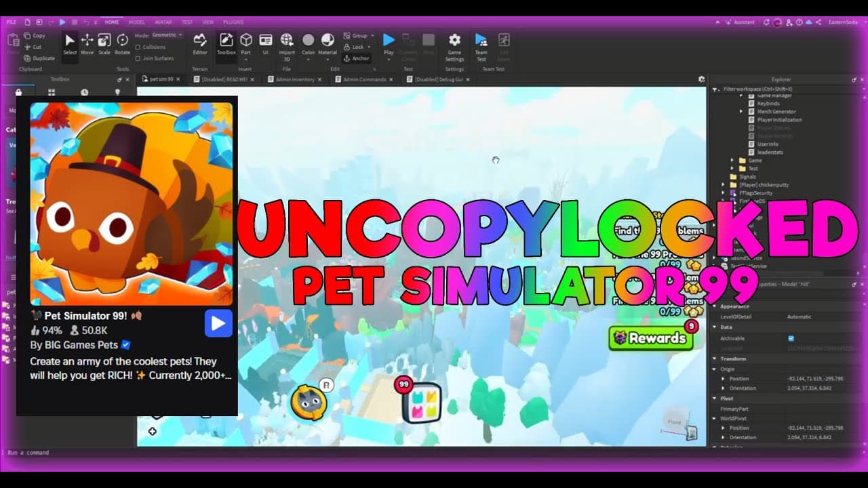Open the Assistant
This screenshot has width=868, height=488.
pyautogui.click(x=739, y=22)
